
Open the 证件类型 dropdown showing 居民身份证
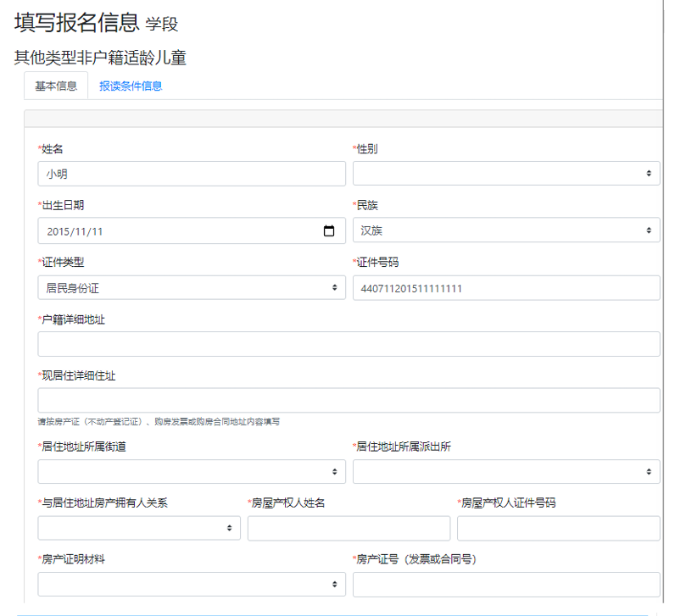pyautogui.click(x=192, y=287)
